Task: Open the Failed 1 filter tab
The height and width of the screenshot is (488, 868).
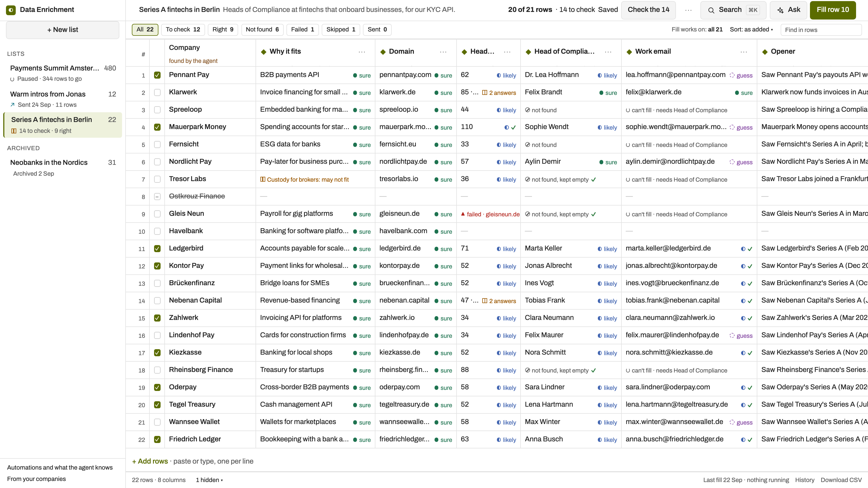Action: coord(303,30)
